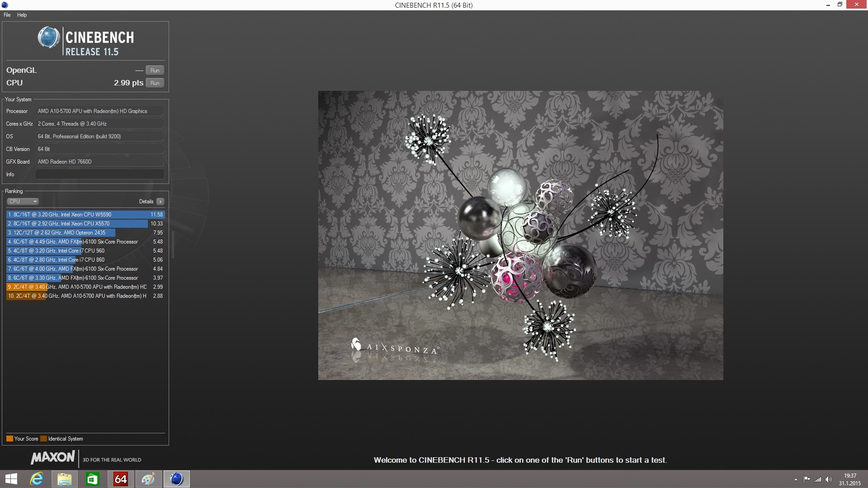868x488 pixels.
Task: Click the Info input field
Action: [99, 174]
